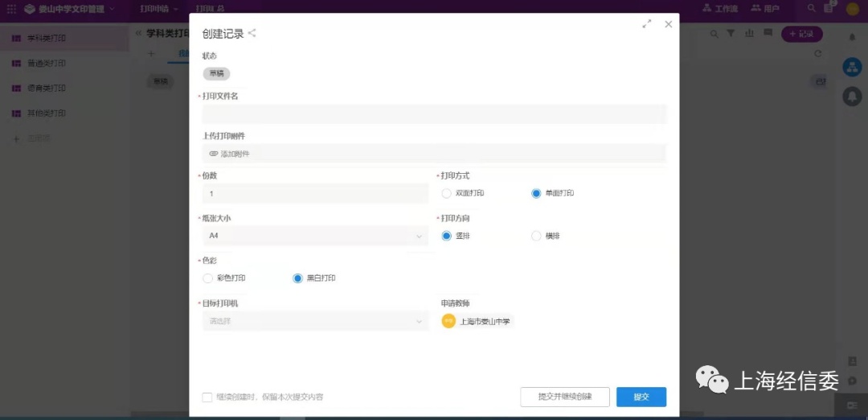The image size is (868, 420).
Task: Click the dark round notification sidebar icon
Action: click(852, 97)
